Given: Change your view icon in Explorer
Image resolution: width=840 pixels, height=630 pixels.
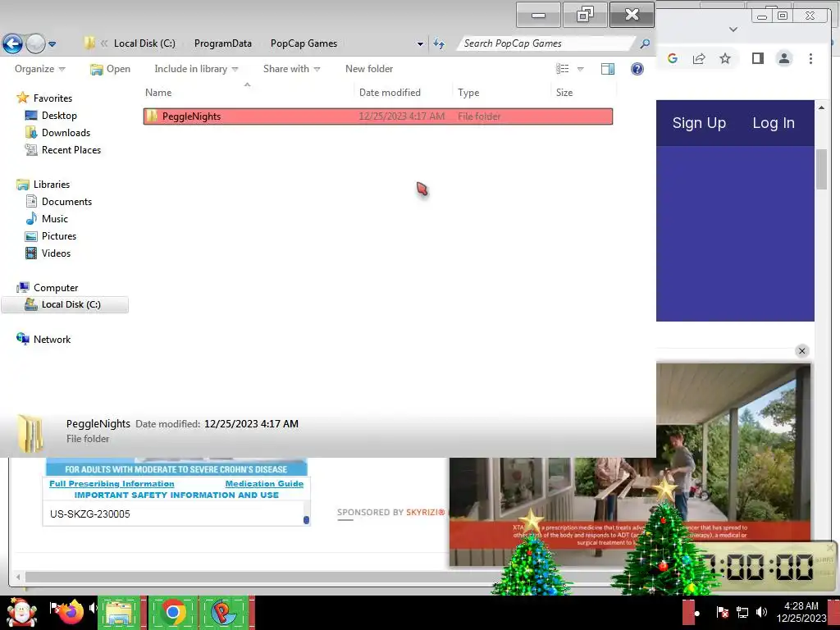Looking at the screenshot, I should tap(563, 69).
